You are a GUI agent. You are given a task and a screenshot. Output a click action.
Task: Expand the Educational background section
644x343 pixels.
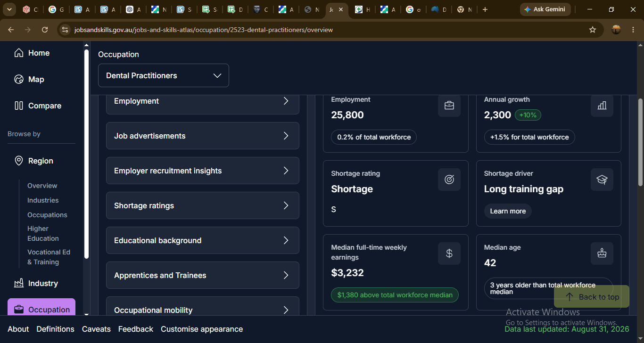click(x=203, y=240)
